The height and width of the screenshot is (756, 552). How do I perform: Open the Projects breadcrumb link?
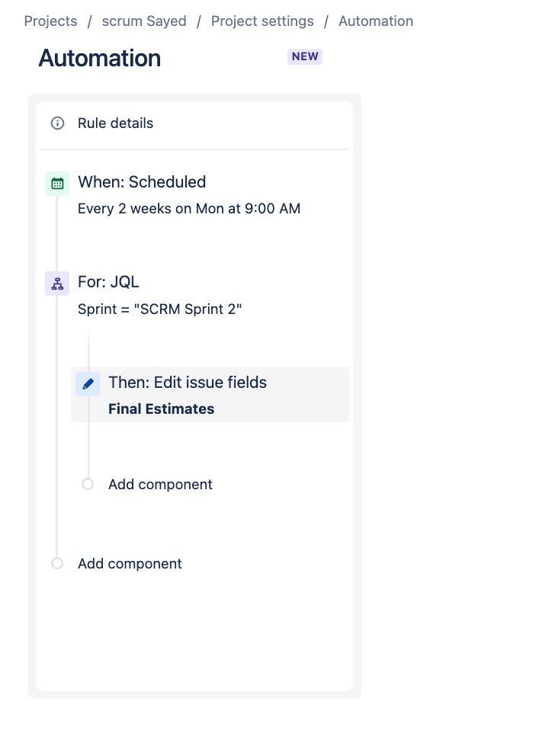coord(50,21)
